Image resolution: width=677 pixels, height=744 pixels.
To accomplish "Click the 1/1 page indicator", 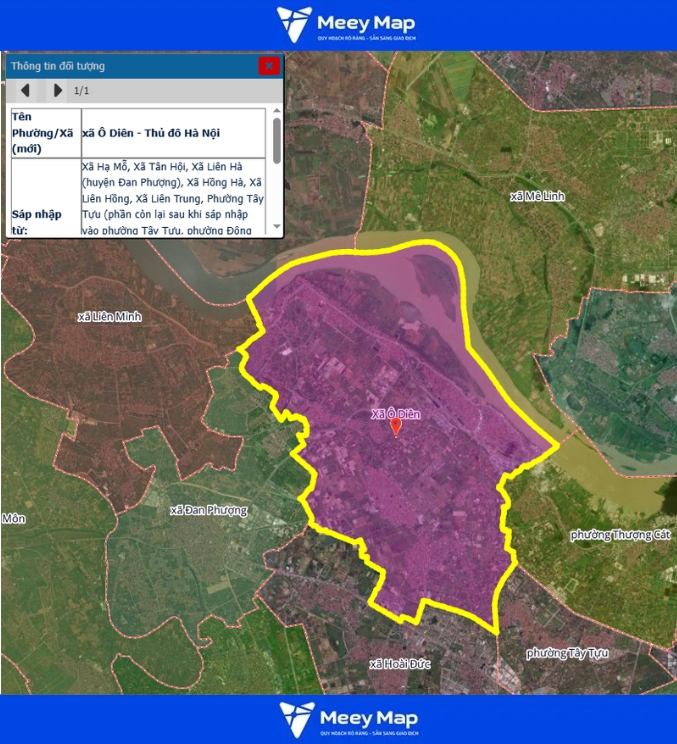I will point(82,91).
